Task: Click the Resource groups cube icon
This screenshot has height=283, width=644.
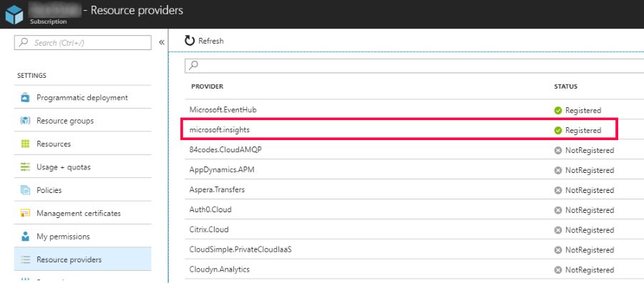Action: [x=26, y=121]
